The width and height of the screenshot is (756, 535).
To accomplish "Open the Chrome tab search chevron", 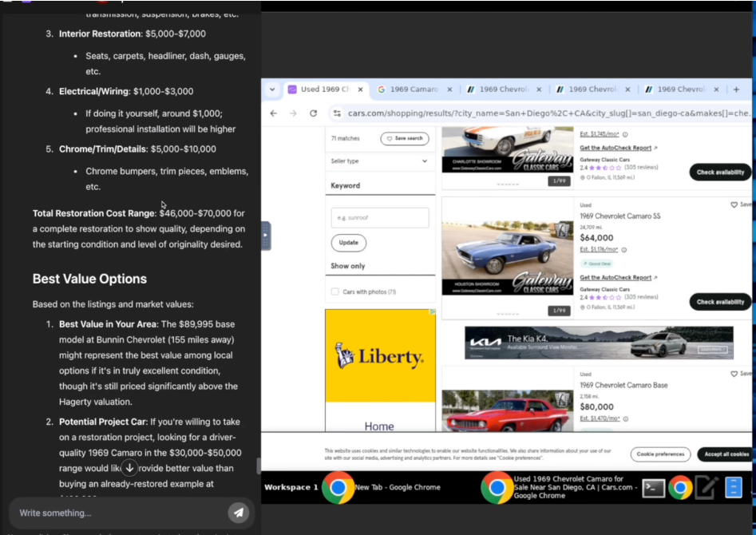I will 272,89.
